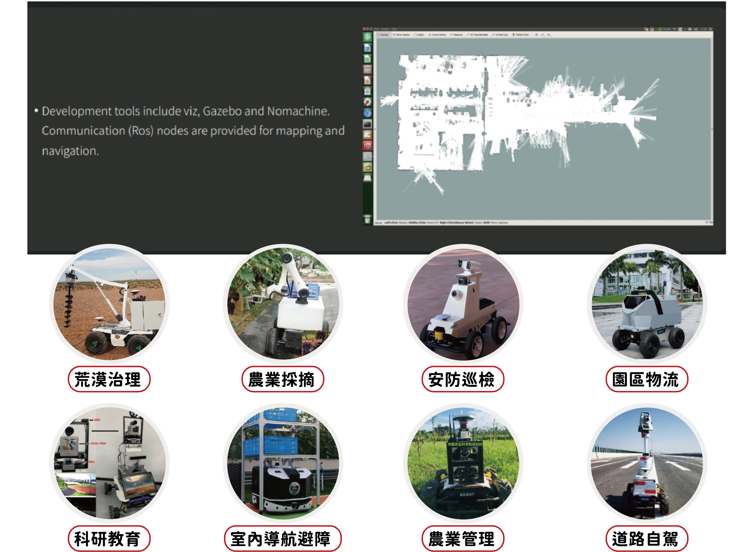Click the left panel collapse handle
This screenshot has height=552, width=756.
click(x=375, y=129)
